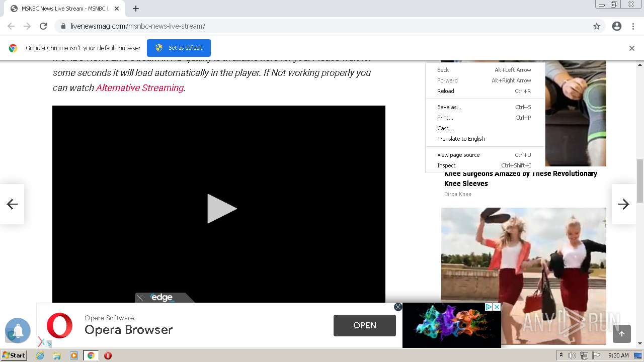The image size is (644, 362).
Task: Click the Opera Browser ad title
Action: (129, 330)
